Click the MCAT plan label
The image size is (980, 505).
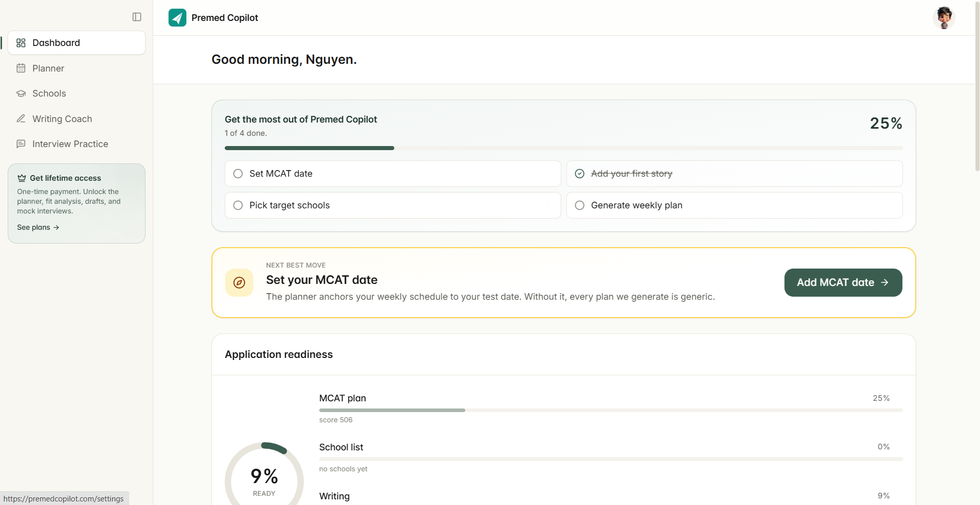pos(343,398)
